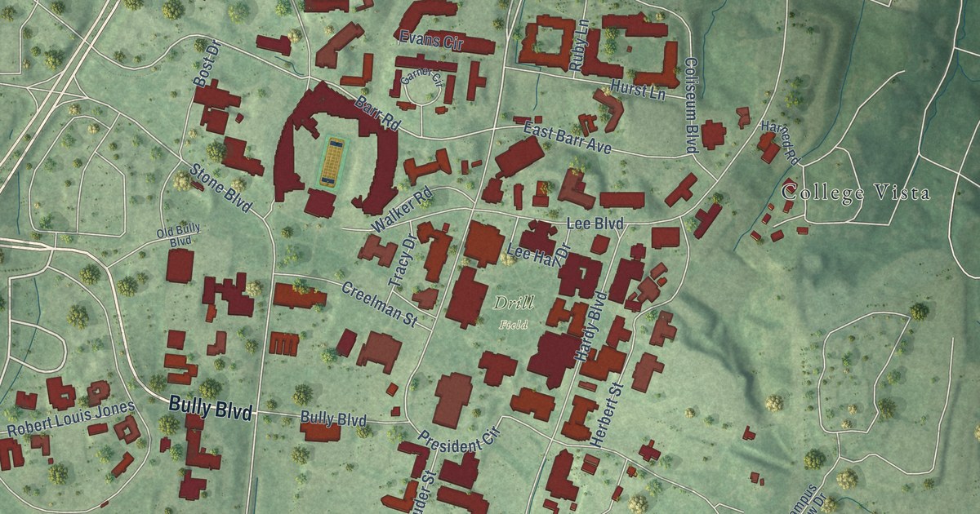
Task: Select the Robert Louis Jones label
Action: coord(70,417)
